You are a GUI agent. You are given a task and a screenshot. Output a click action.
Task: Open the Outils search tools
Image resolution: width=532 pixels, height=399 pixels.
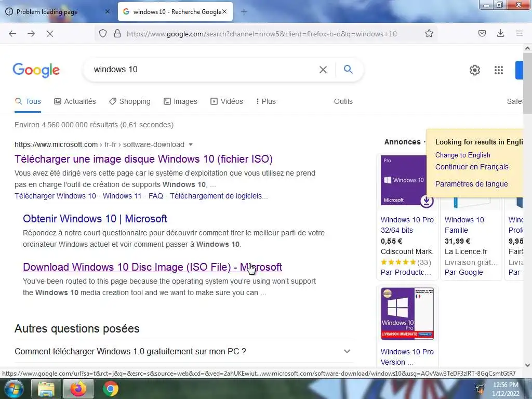click(x=343, y=101)
